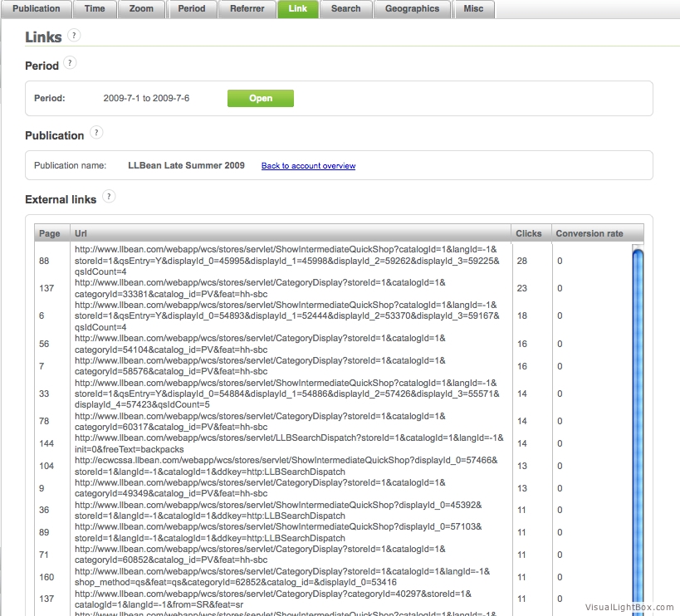Switch to the Publication tab

(36, 9)
